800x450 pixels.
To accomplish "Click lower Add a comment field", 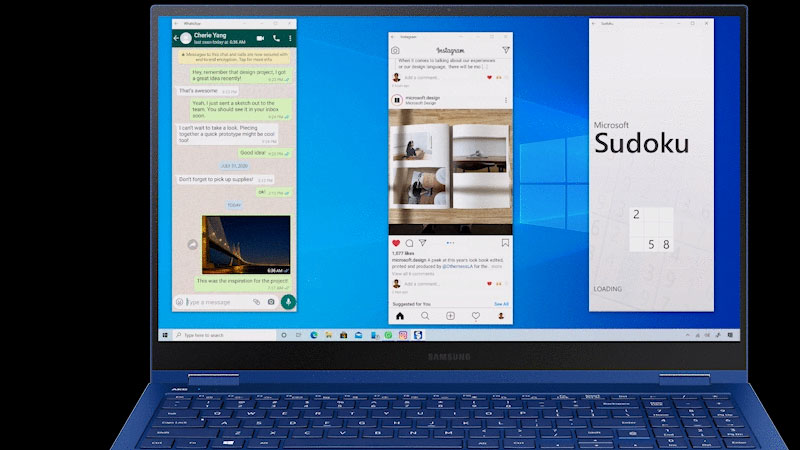I will [x=421, y=284].
